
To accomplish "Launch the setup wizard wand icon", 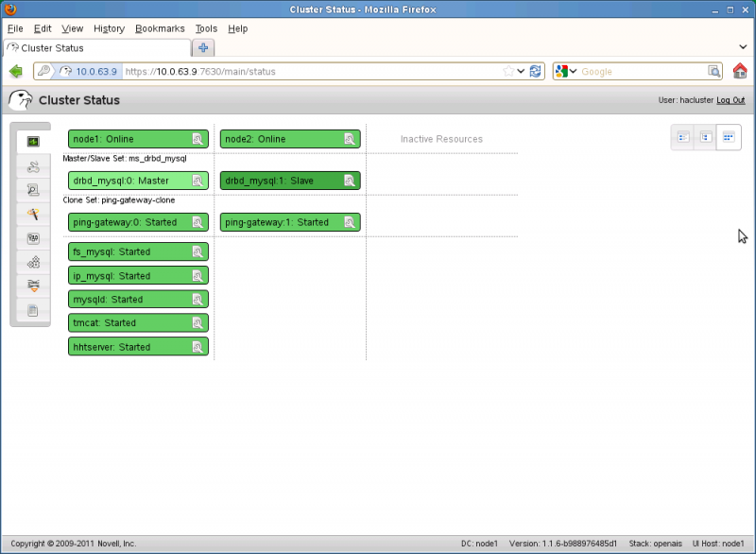I will point(33,214).
